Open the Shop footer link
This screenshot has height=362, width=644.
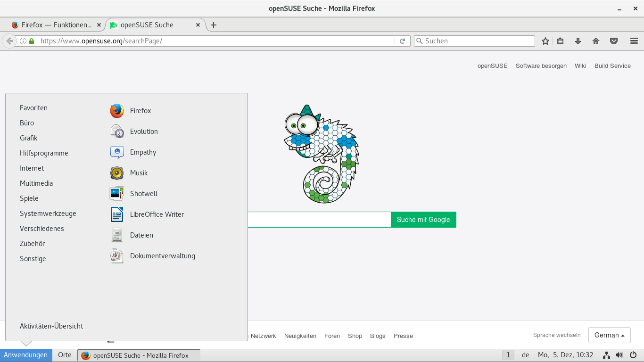point(355,336)
